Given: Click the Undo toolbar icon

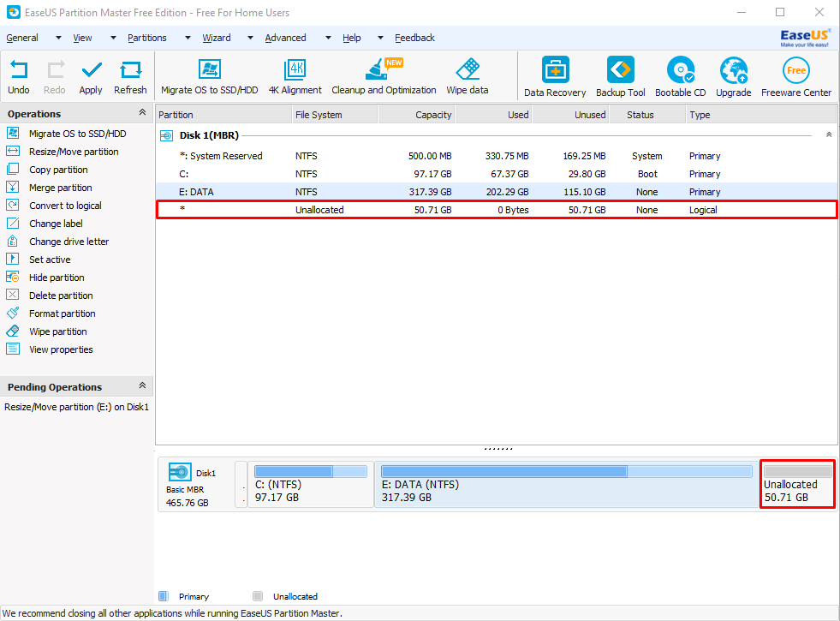Looking at the screenshot, I should (x=19, y=78).
